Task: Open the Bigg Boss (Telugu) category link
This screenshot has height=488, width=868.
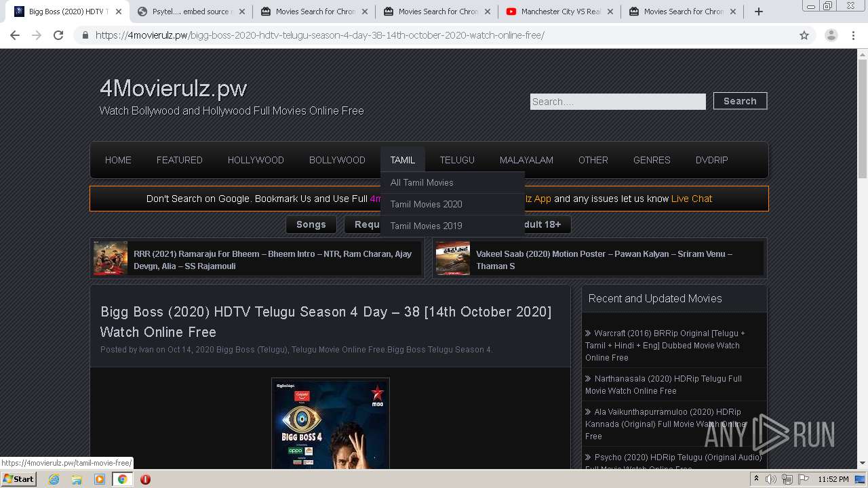Action: point(252,350)
